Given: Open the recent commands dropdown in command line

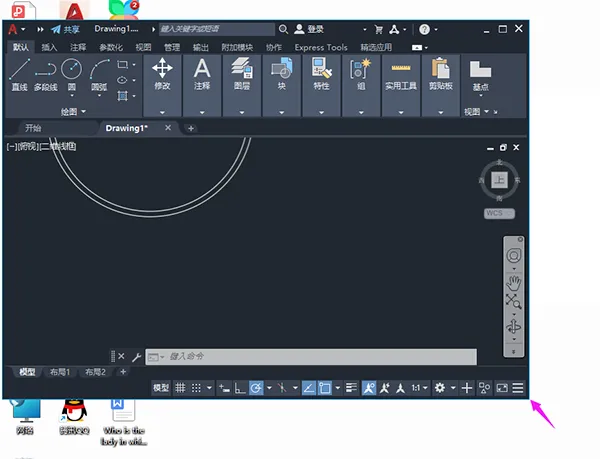Looking at the screenshot, I should click(x=156, y=357).
